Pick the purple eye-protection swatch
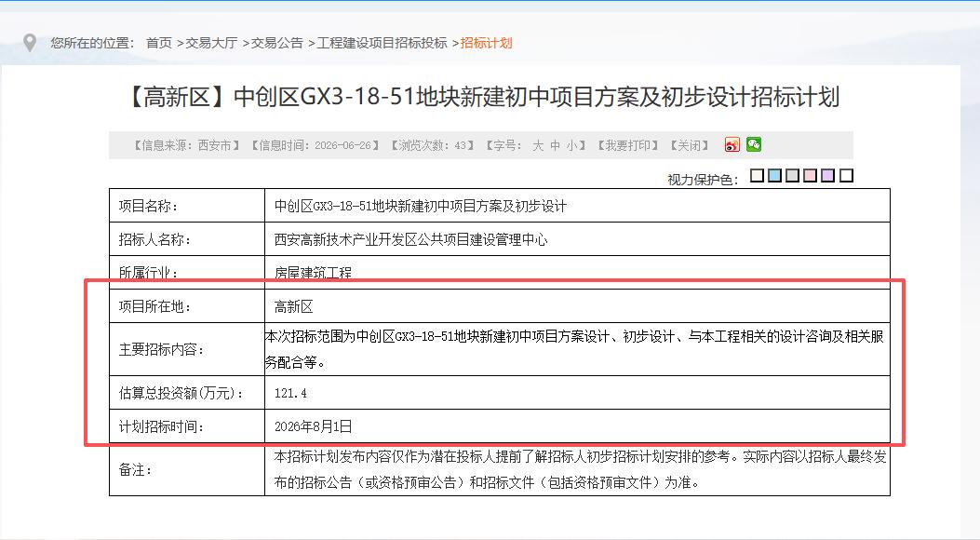Screen dimensions: 980x540 [x=828, y=175]
